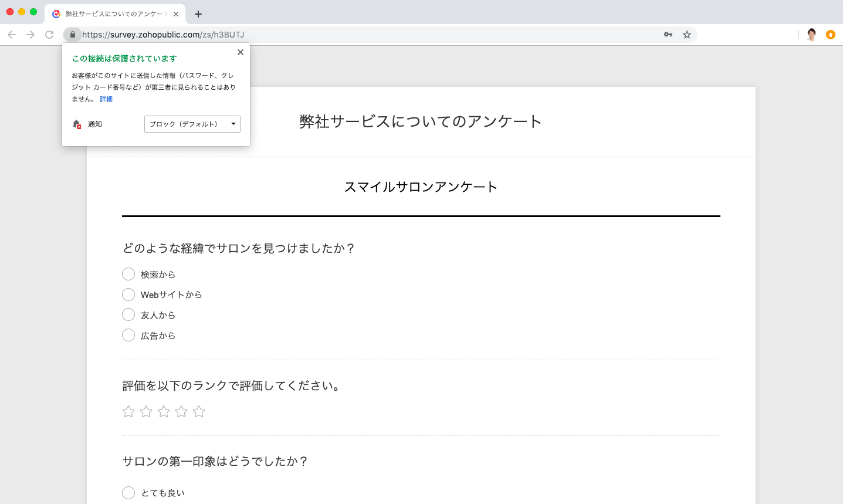The image size is (843, 504).
Task: Rate five stars in the ranking
Action: (199, 411)
